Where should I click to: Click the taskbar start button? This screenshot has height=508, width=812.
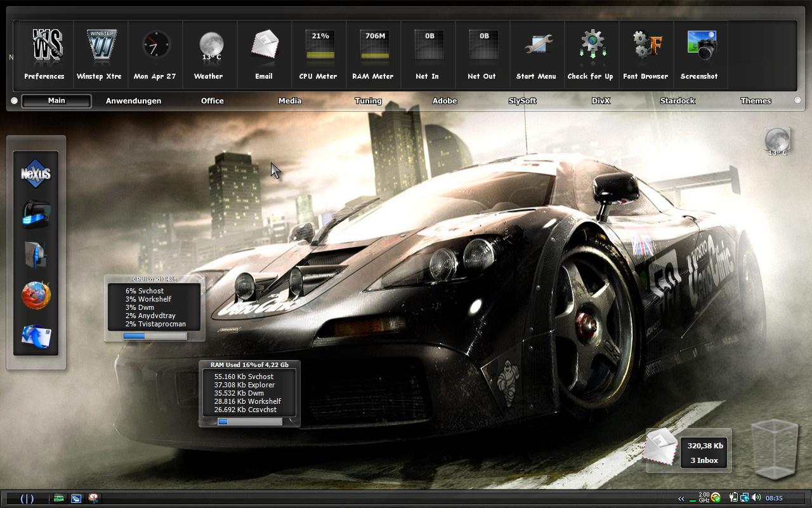tap(27, 498)
